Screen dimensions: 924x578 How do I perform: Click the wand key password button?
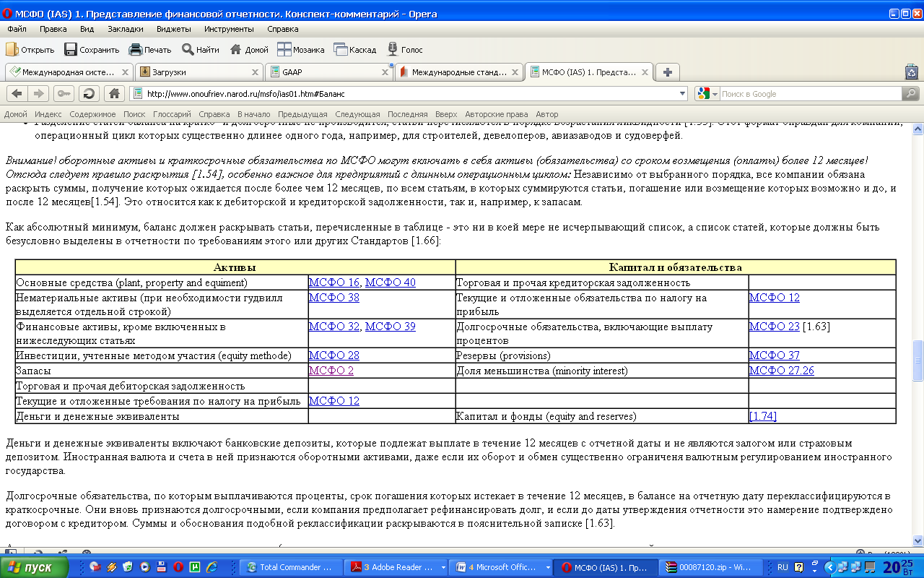point(64,93)
